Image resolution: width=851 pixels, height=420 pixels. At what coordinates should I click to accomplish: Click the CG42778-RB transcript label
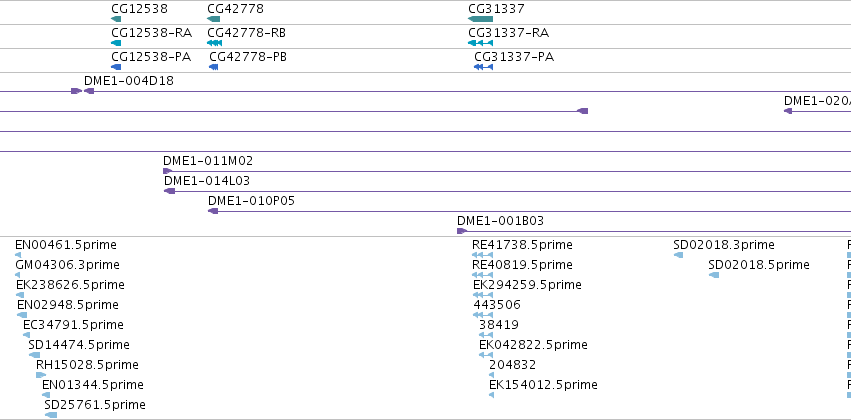click(246, 33)
